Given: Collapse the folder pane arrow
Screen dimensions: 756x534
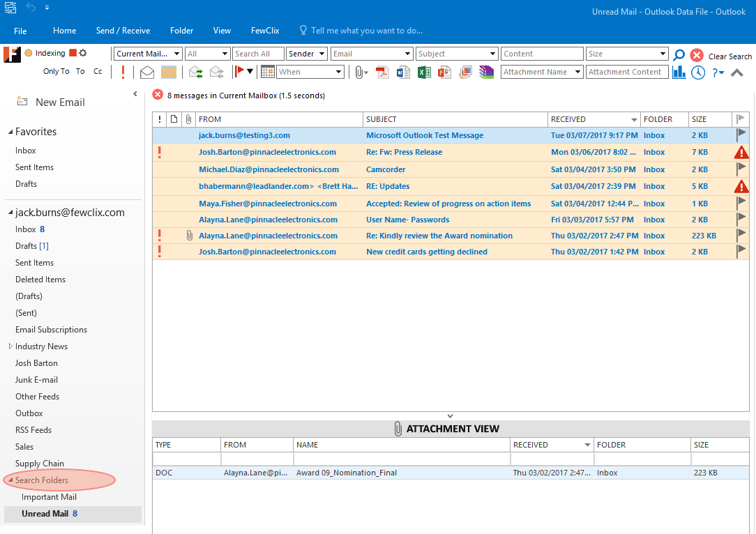Looking at the screenshot, I should click(135, 94).
